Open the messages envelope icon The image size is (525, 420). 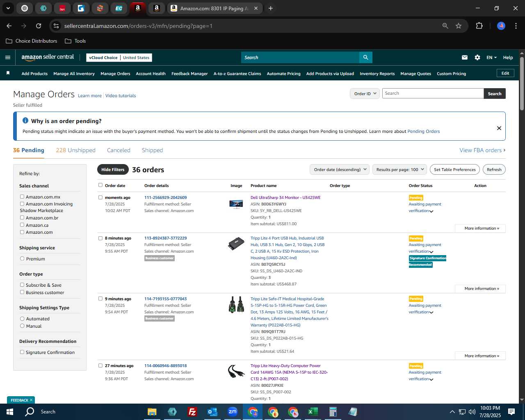(465, 57)
